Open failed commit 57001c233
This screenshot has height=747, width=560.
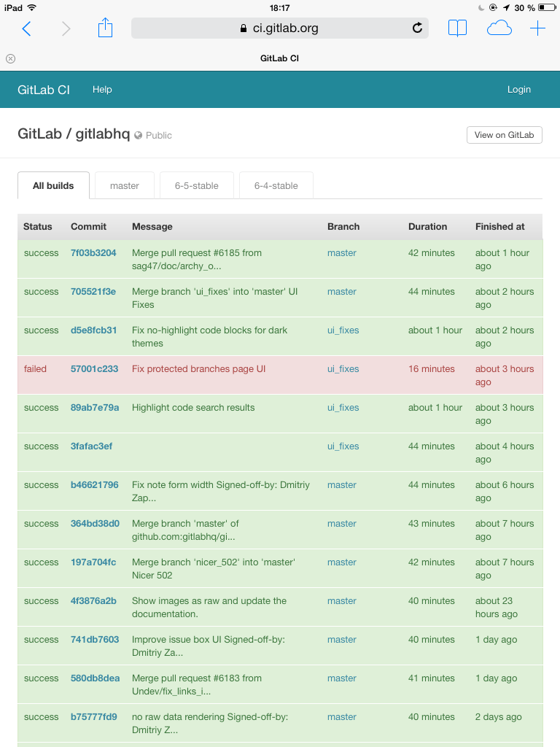coord(94,369)
